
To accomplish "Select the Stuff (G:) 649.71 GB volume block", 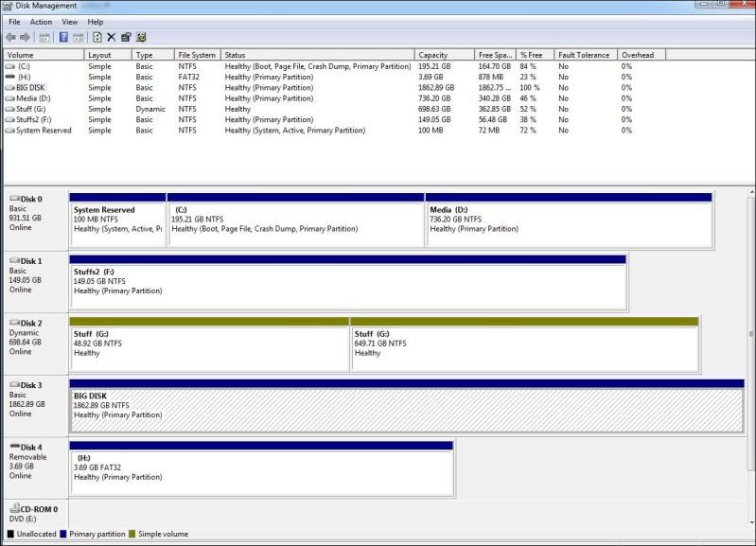I will [x=524, y=344].
